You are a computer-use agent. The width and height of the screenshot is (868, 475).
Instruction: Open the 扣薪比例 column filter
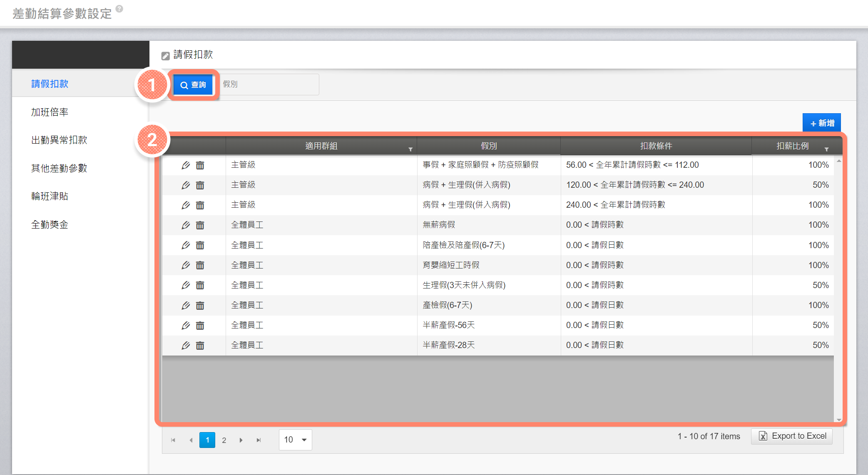[826, 149]
